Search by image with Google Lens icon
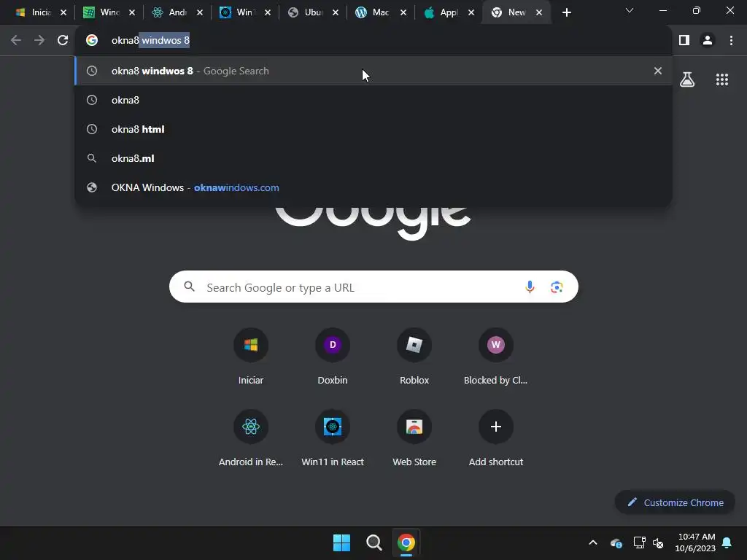The image size is (747, 560). coord(557,287)
